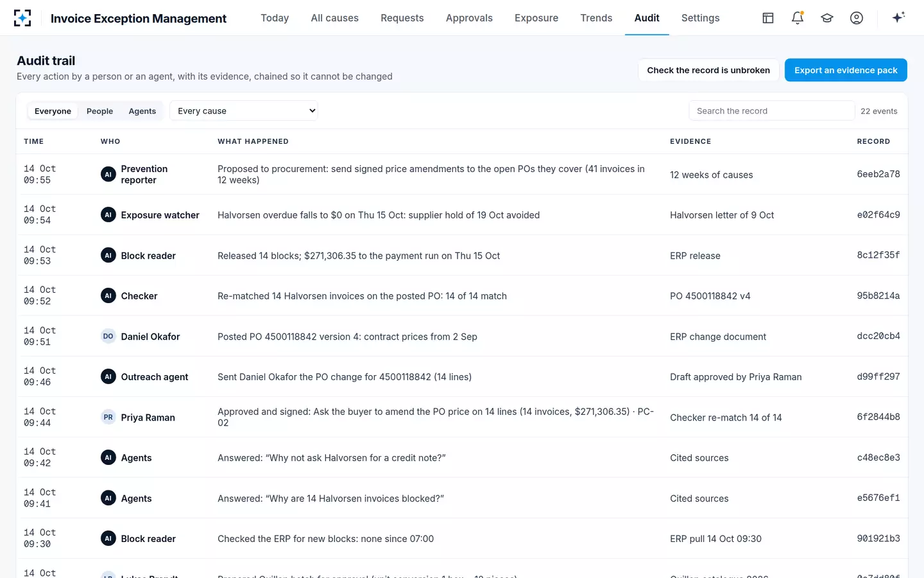Click the AI avatar in the 09:53 Block reader row
This screenshot has width=924, height=578.
tap(108, 255)
